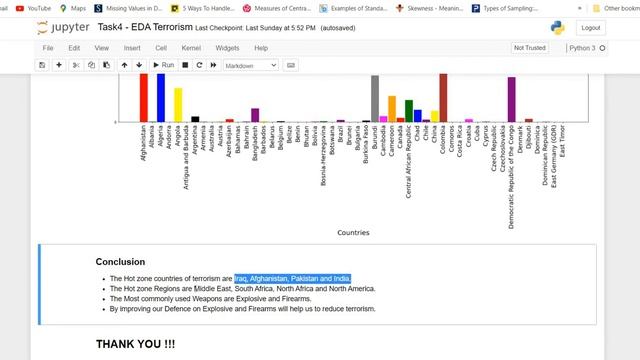Open the View menu
The image size is (640, 360).
[102, 48]
